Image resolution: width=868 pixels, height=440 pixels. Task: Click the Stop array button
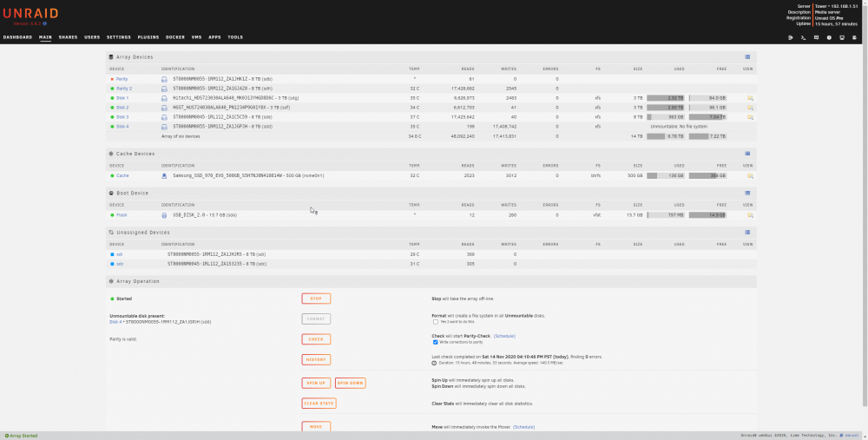click(x=316, y=299)
